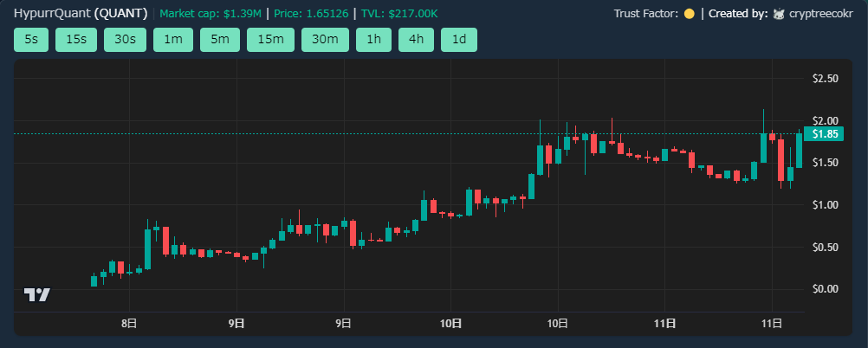
Task: Open the cryptreecokr creator profile
Action: 821,14
